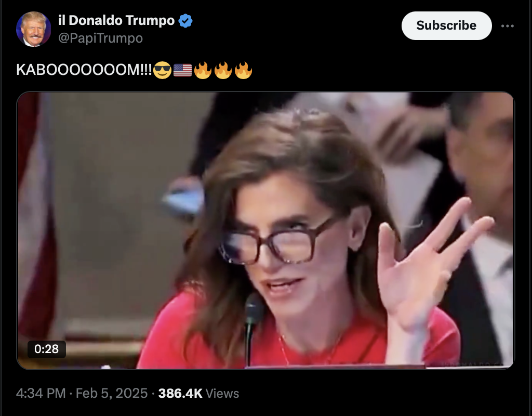Click the first fire emoji
Viewport: 532px width, 416px height.
[203, 70]
